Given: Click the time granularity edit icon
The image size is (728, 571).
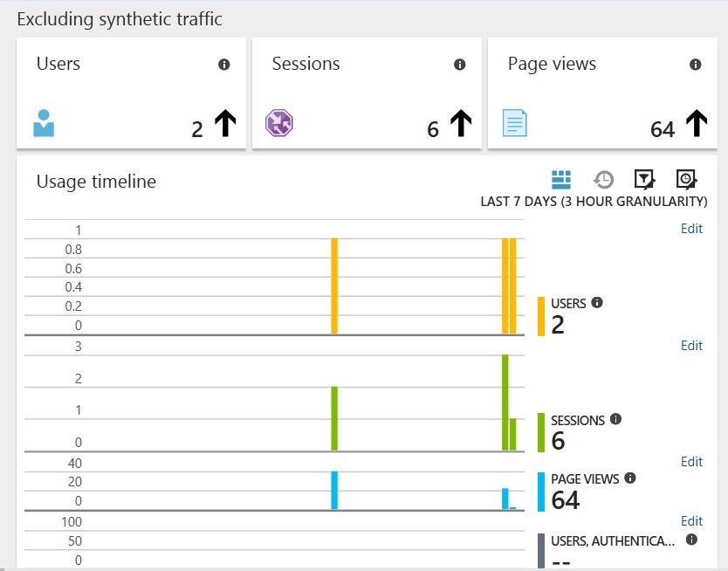Looking at the screenshot, I should [x=686, y=180].
